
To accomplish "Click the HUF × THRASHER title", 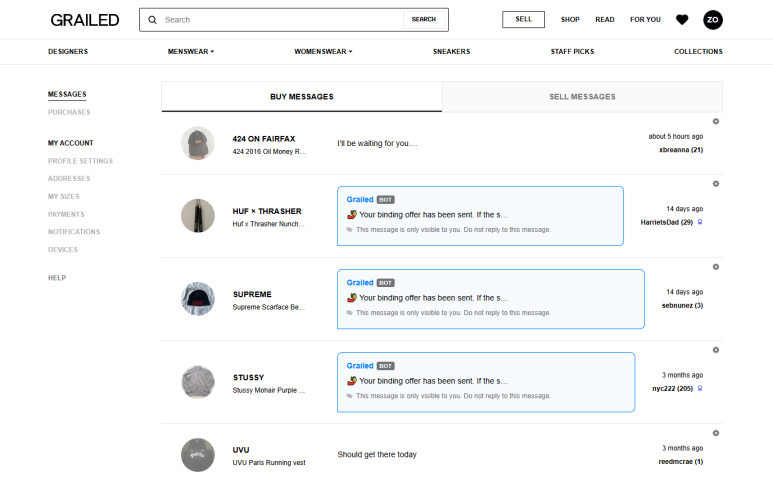I will click(x=267, y=211).
